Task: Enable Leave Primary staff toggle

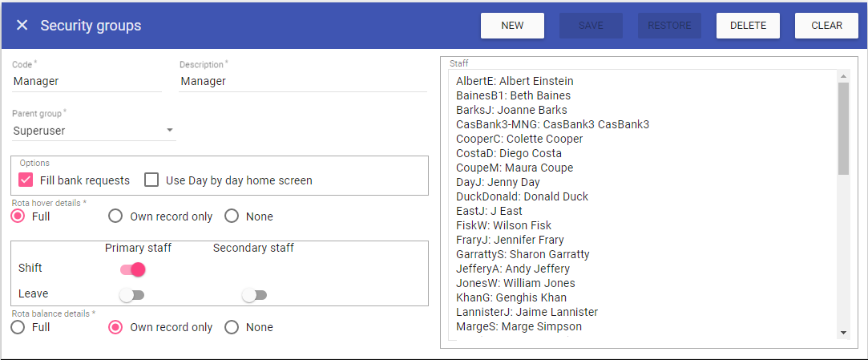Action: pos(131,295)
